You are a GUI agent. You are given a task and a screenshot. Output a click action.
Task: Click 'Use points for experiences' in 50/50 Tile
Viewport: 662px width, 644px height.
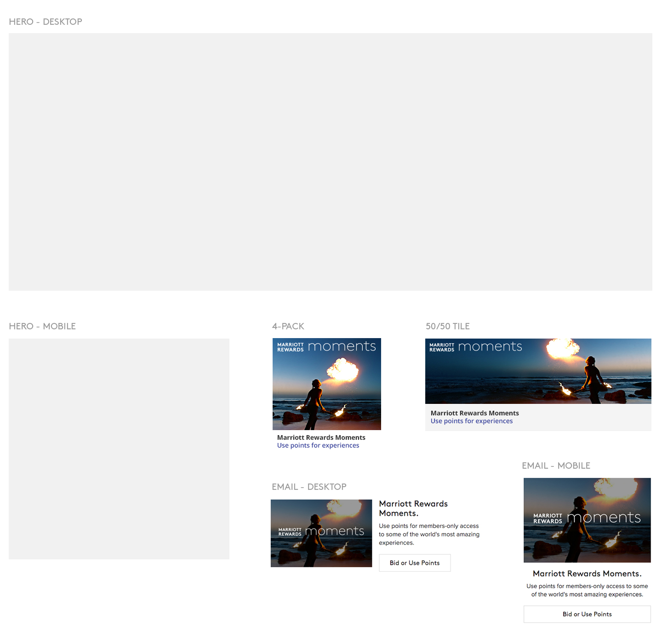pos(471,421)
